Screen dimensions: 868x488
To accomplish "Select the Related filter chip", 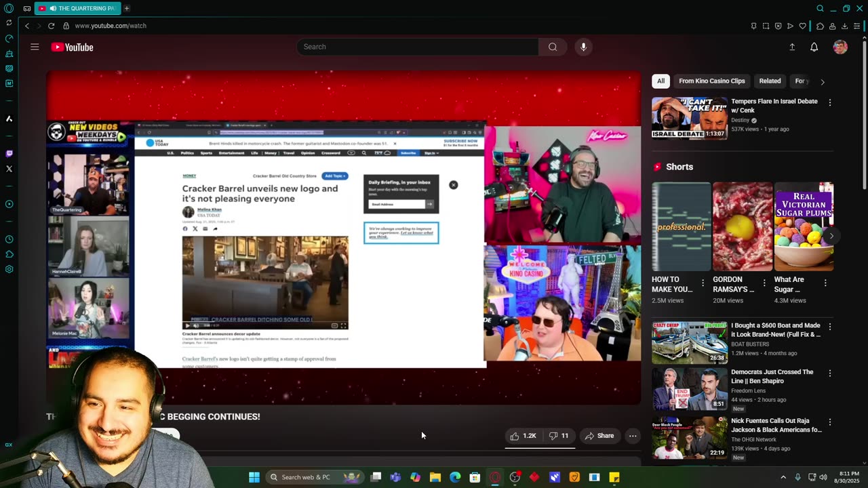I will click(x=770, y=81).
